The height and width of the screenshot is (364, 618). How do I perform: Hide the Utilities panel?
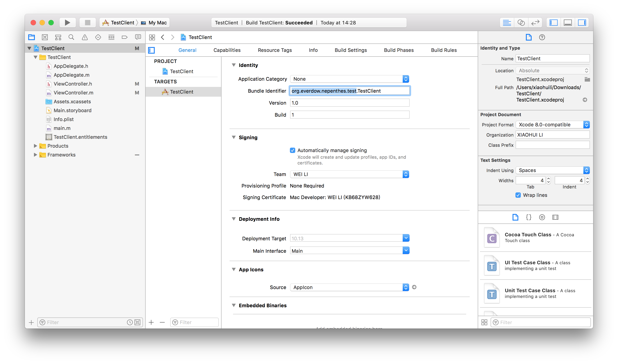click(x=582, y=23)
